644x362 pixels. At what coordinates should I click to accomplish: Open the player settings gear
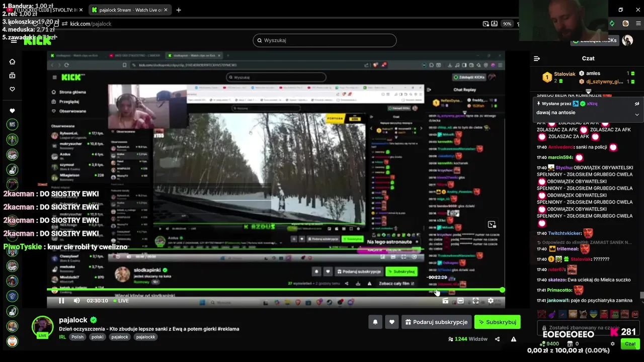click(x=491, y=301)
